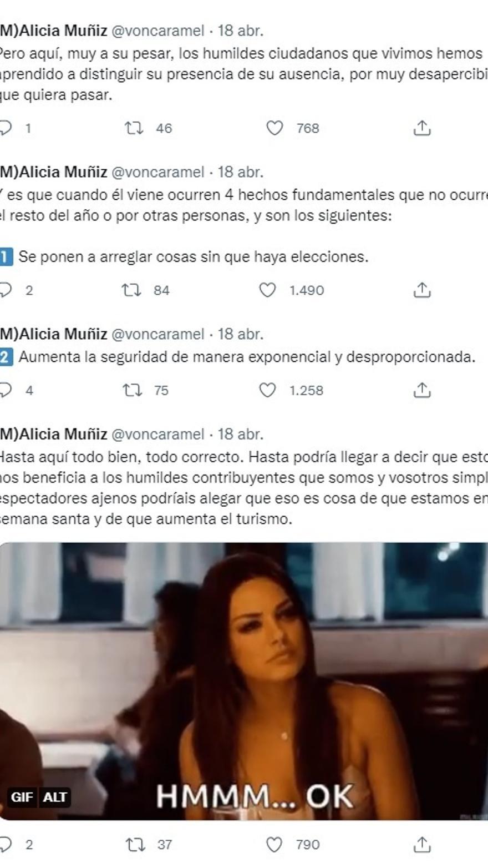Image resolution: width=488 pixels, height=868 pixels.
Task: Like the 'seguridad' tweet with 1.258 likes
Action: 268,390
